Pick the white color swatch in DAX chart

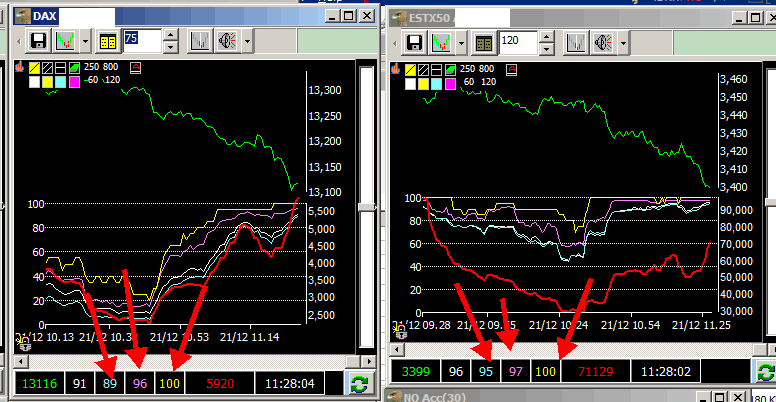pyautogui.click(x=35, y=82)
